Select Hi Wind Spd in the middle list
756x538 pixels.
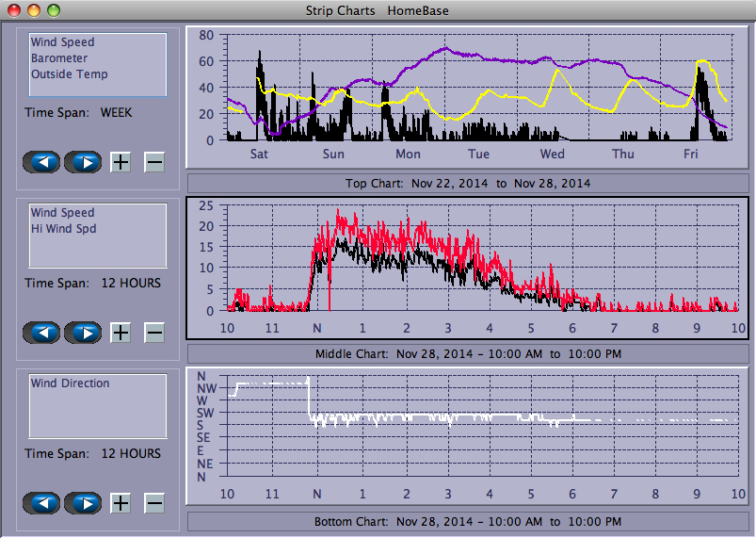pos(63,229)
